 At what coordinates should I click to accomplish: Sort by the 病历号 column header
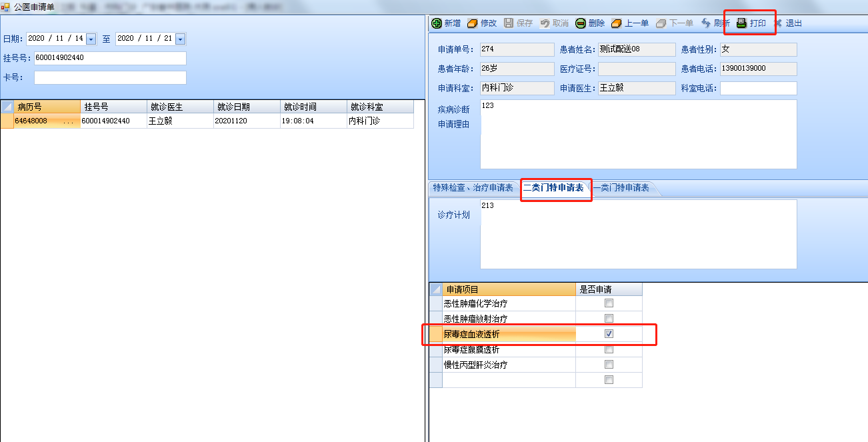coord(47,107)
